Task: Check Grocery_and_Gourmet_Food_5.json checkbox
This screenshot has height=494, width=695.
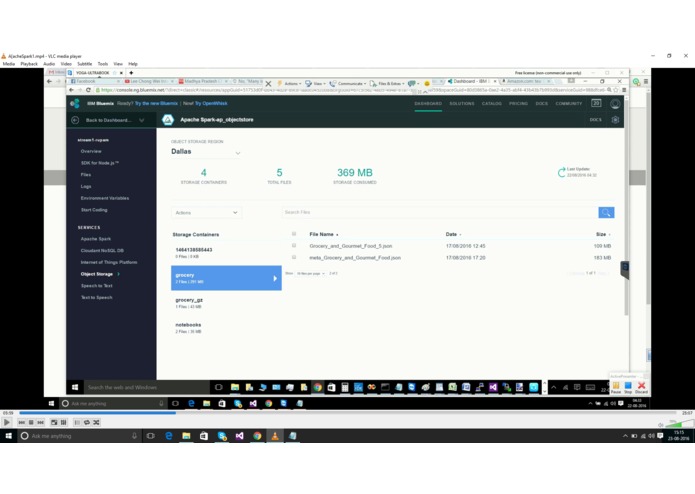Action: (x=294, y=245)
